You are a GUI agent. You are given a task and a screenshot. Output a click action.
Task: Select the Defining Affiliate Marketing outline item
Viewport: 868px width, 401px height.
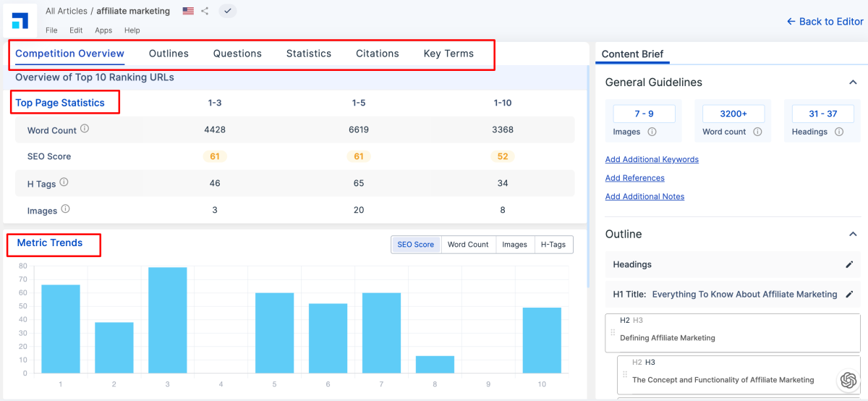tap(667, 337)
